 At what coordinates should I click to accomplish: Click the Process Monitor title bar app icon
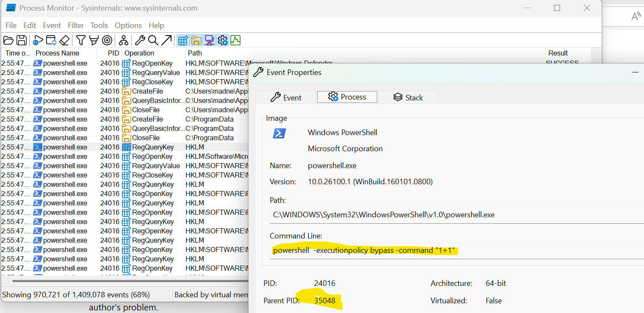click(x=11, y=8)
